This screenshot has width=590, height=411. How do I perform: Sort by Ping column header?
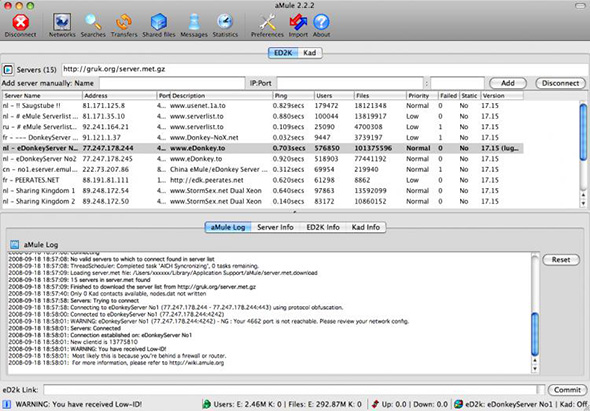click(x=293, y=96)
